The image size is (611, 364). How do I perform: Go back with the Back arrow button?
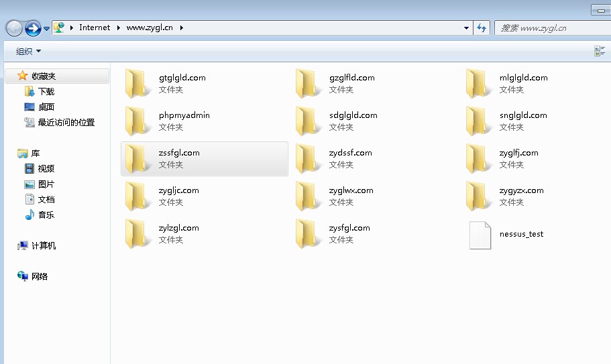[14, 28]
